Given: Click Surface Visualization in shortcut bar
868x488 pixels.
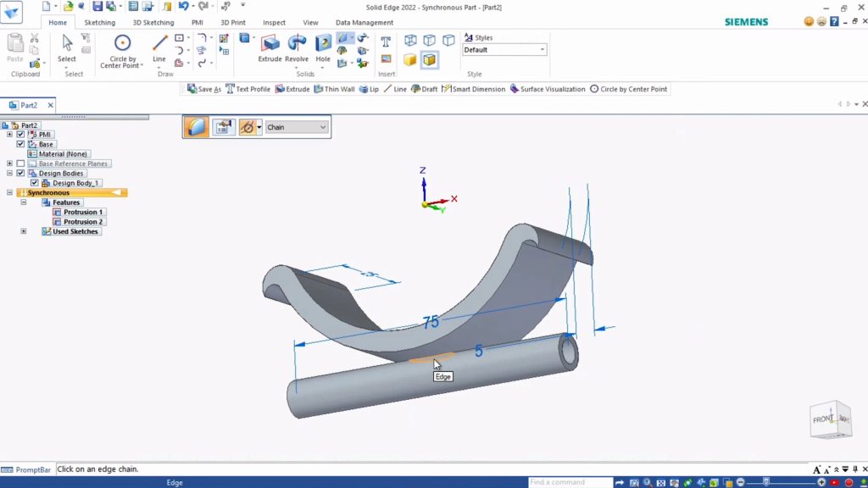Looking at the screenshot, I should [548, 89].
